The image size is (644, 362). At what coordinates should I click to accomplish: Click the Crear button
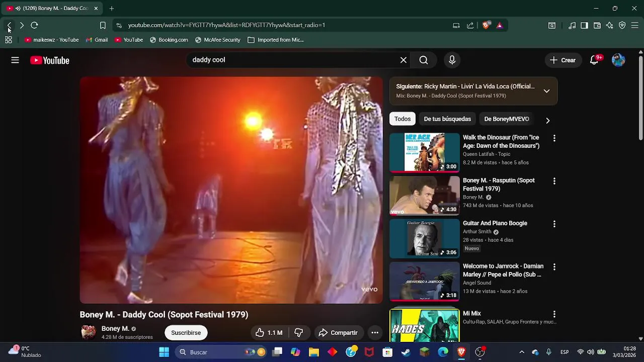click(x=563, y=60)
